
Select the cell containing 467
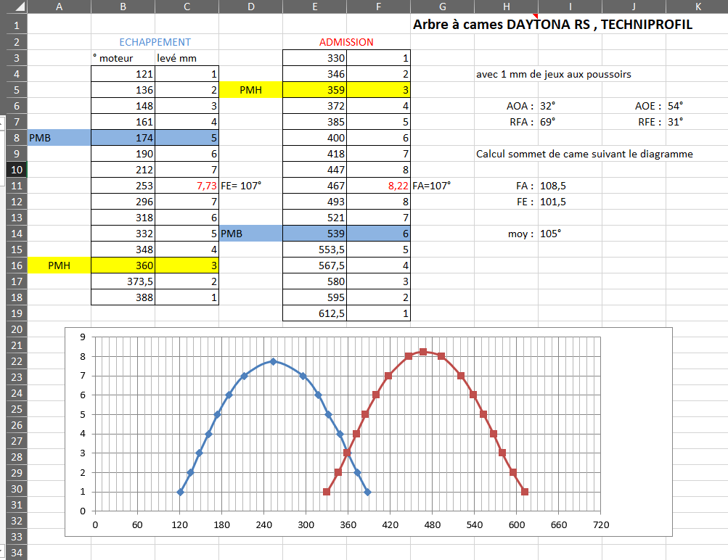point(314,186)
